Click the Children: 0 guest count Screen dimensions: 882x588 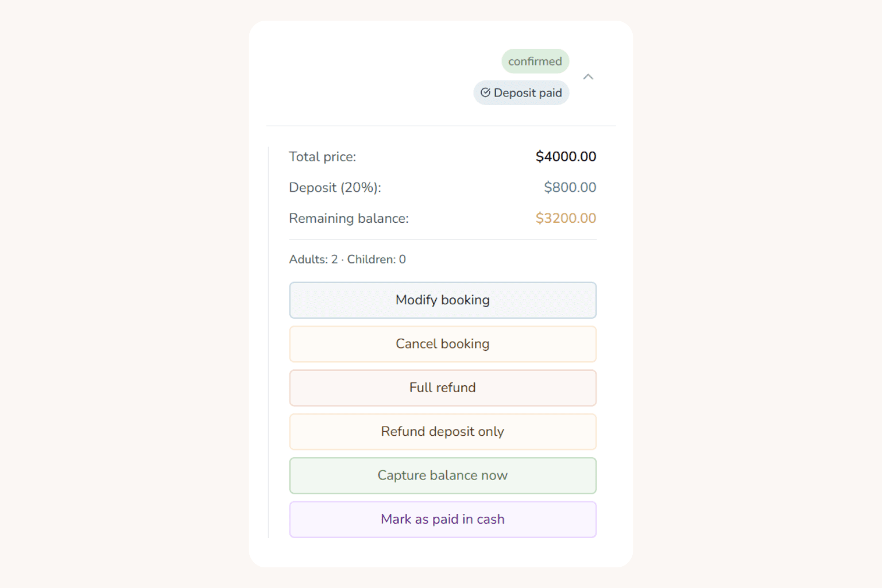pos(376,260)
